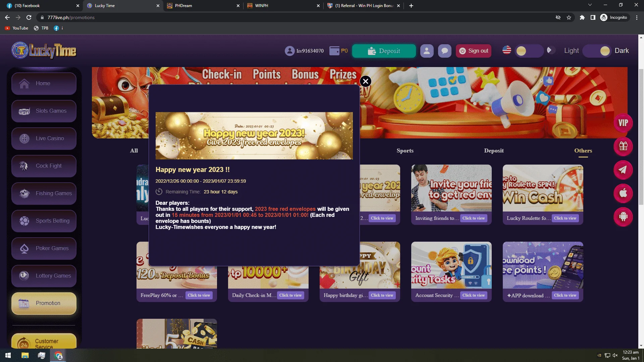Select the Deposit promotions tab
Screen dimensions: 644x362
click(x=494, y=151)
